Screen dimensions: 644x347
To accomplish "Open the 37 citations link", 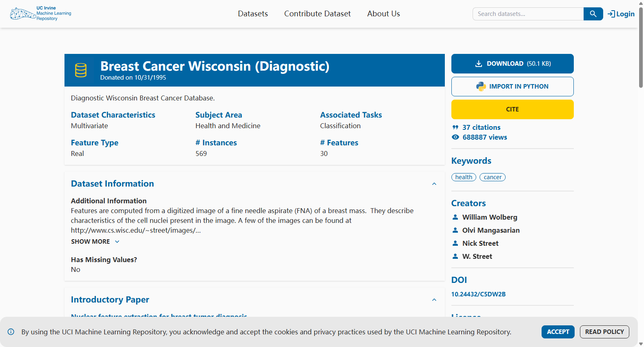I will pyautogui.click(x=481, y=127).
